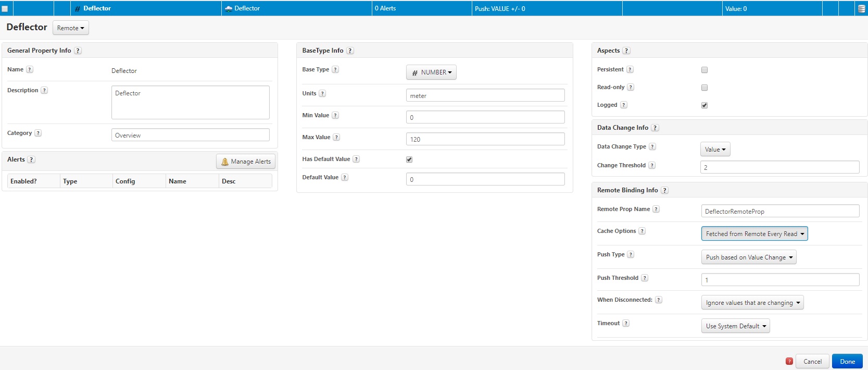Expand the Cache Options dropdown

click(x=754, y=234)
